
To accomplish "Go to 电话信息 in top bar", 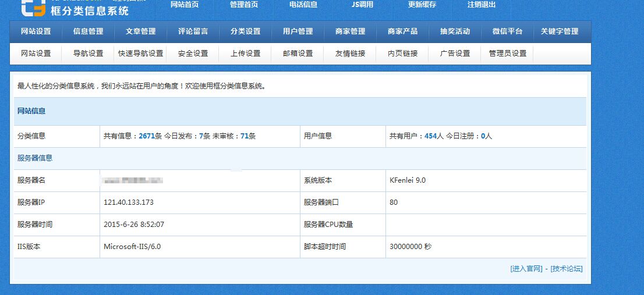I will tap(303, 5).
